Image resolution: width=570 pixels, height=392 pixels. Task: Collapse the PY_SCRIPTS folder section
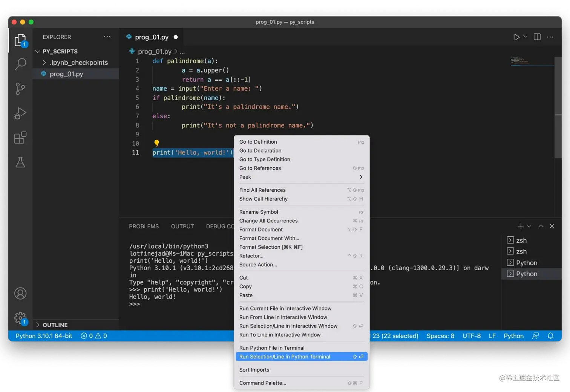76,51
